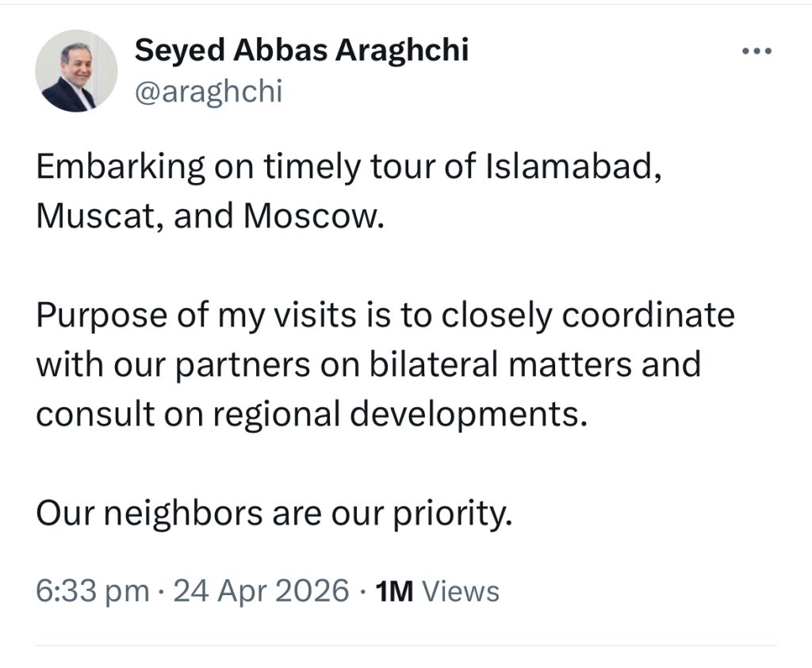The image size is (812, 668).
Task: Open the three-dot more options menu
Action: 756,52
